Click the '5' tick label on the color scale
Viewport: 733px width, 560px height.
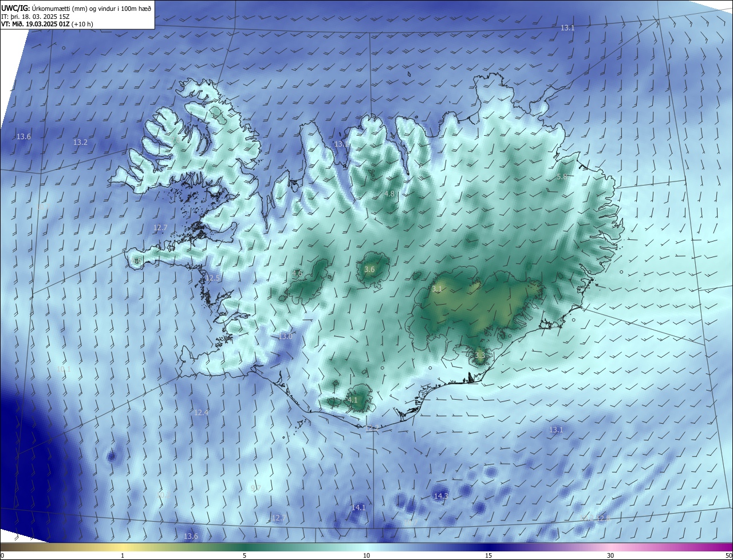[245, 555]
